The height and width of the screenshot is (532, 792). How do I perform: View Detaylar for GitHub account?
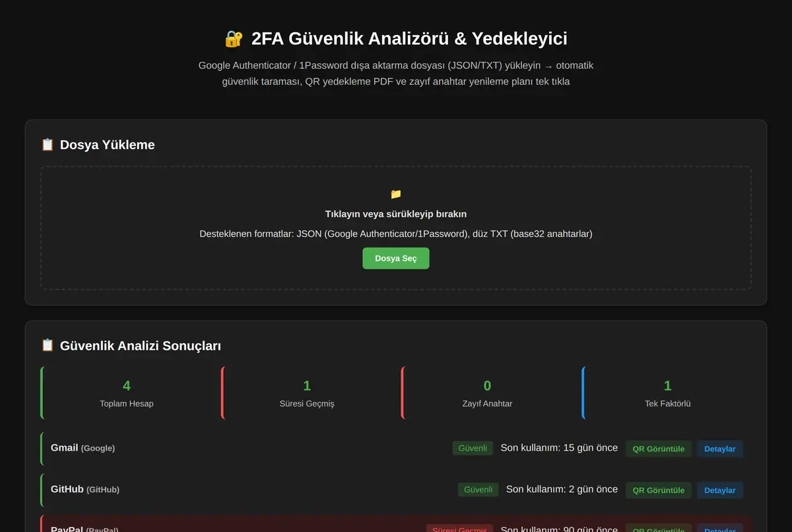[720, 490]
